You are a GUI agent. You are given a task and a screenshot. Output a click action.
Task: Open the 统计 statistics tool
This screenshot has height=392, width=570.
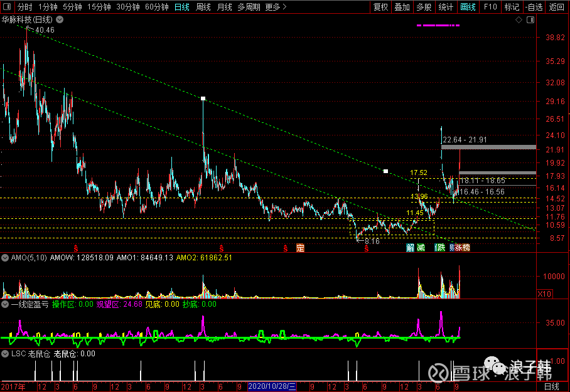(446, 7)
